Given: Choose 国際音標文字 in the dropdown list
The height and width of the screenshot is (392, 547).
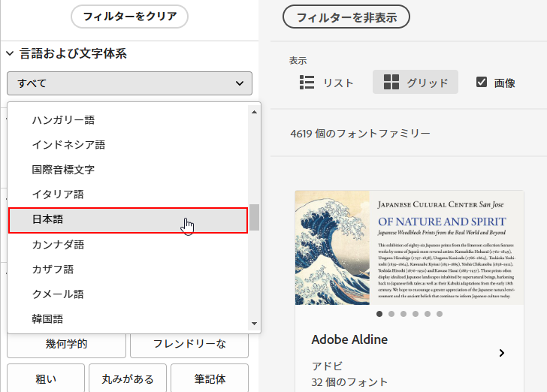Looking at the screenshot, I should coord(128,170).
